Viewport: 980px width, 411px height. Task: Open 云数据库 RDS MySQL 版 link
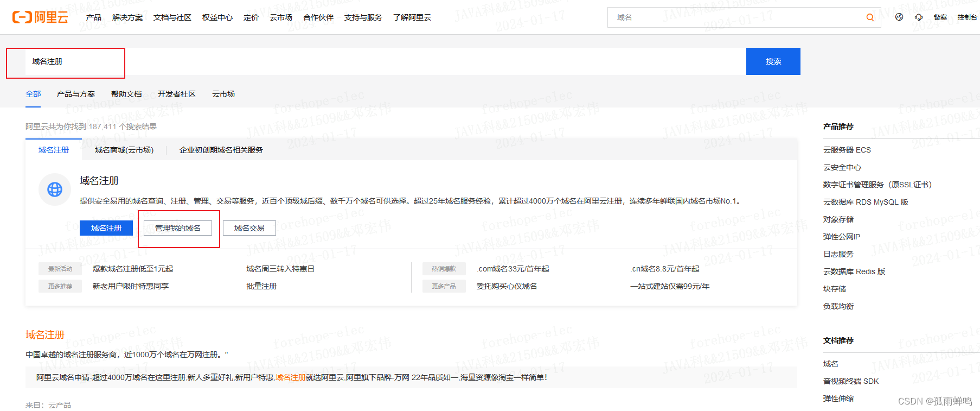point(866,202)
